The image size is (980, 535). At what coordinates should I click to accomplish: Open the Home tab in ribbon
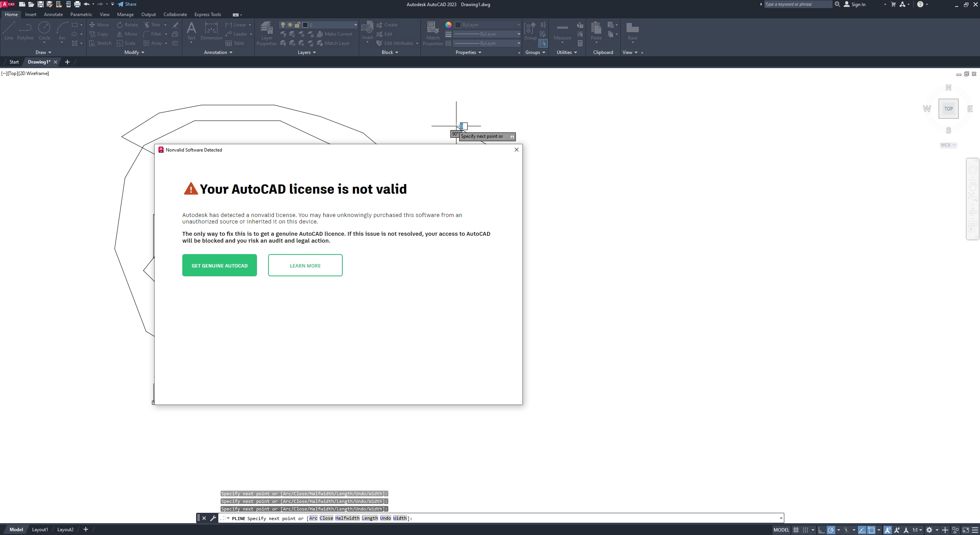[11, 15]
